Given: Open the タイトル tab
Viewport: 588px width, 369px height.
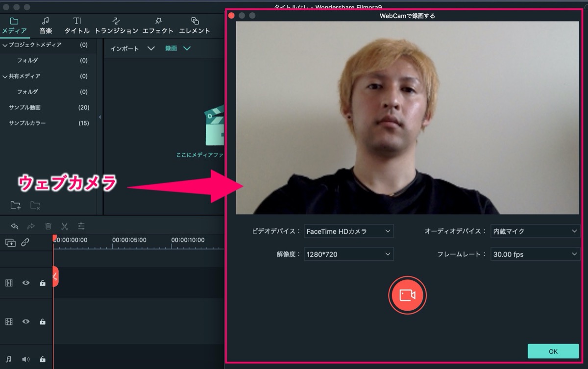Looking at the screenshot, I should (x=77, y=25).
